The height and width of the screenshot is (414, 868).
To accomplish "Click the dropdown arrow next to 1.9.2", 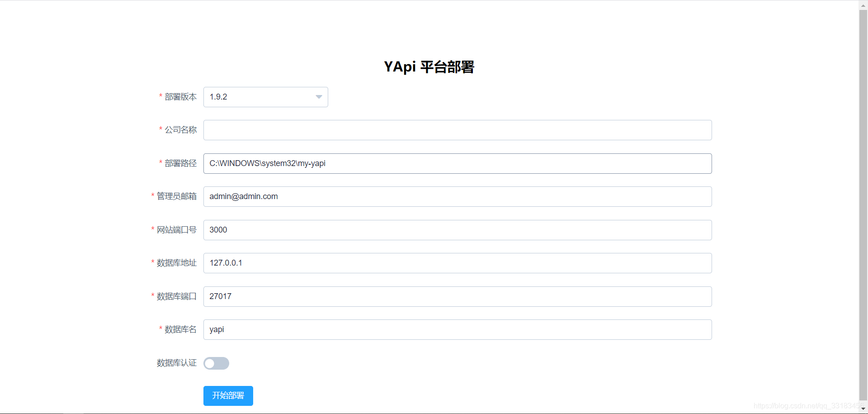I will (x=319, y=97).
